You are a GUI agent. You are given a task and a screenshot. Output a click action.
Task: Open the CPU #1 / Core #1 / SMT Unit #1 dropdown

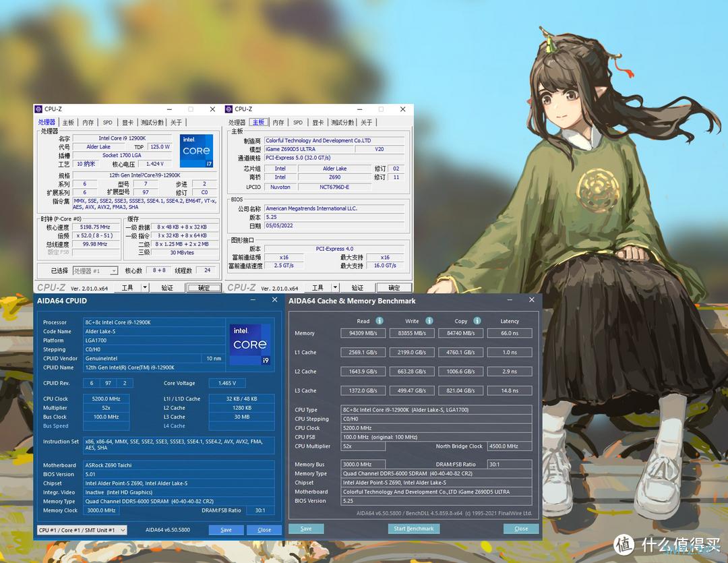click(x=82, y=530)
